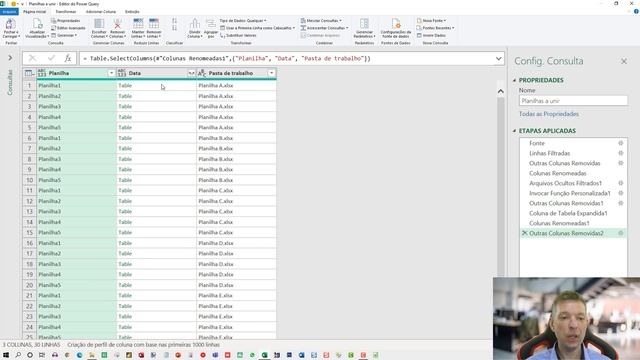The height and width of the screenshot is (360, 640).
Task: Click 'Planilha B.xlsx' cell in row 6
Action: coord(236,138)
